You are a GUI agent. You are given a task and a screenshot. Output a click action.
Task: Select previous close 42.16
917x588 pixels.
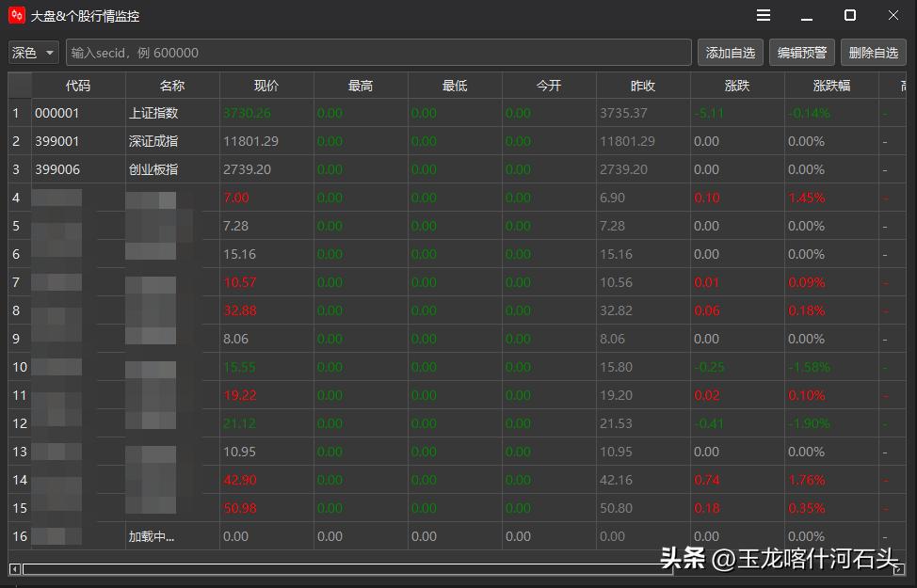coord(643,480)
